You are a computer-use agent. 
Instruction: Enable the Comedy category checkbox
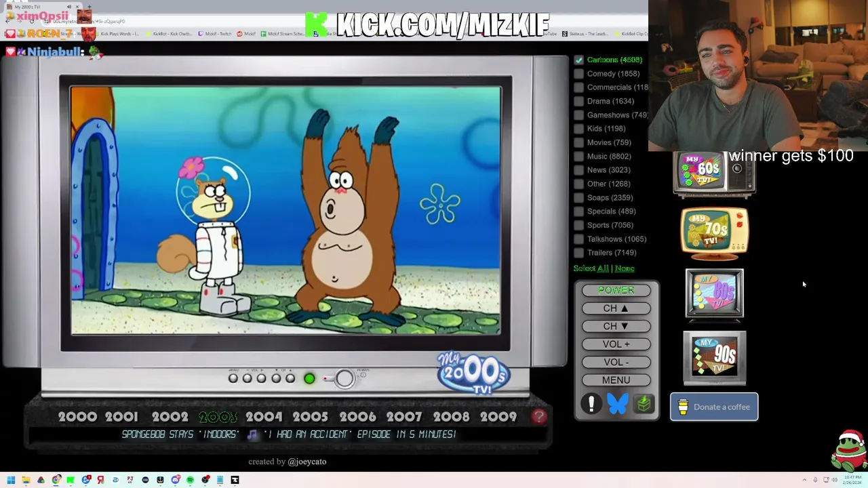pyautogui.click(x=578, y=73)
